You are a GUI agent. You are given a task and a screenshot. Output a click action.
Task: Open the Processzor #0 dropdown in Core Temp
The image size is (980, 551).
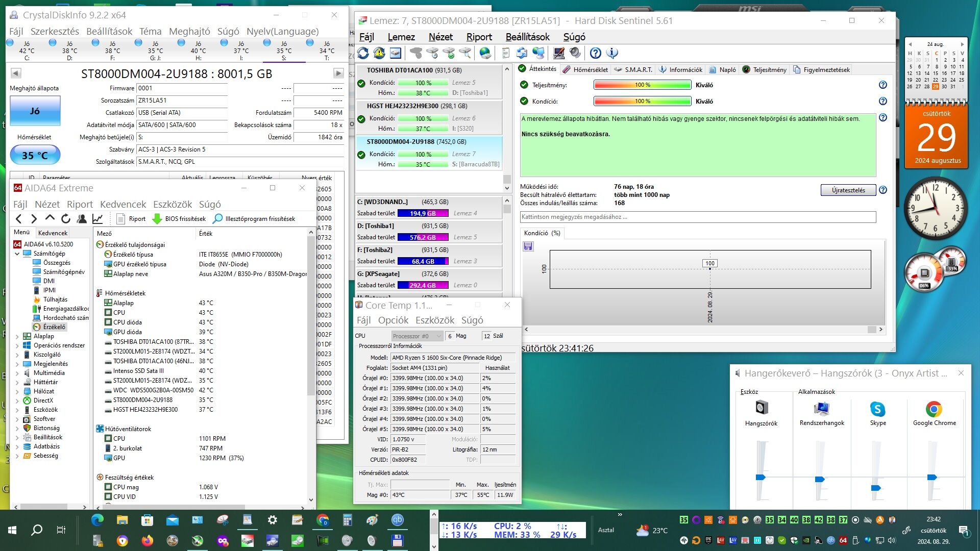[x=417, y=336]
